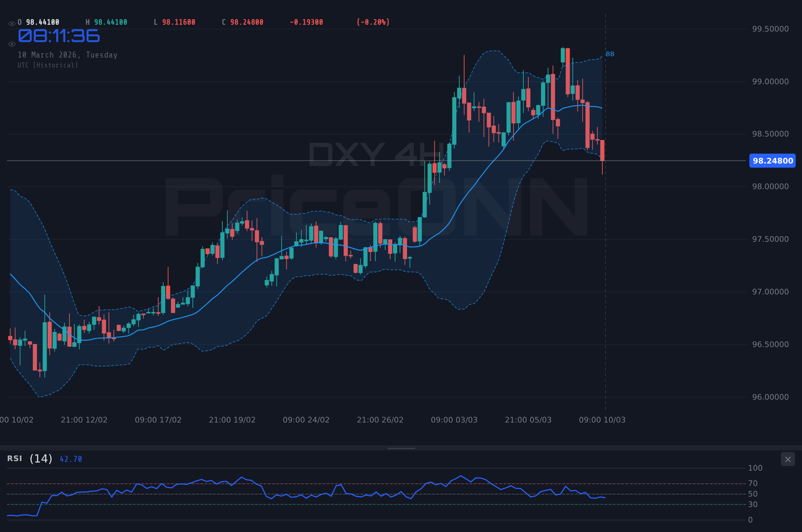Click the RSI value 42.70

tap(71, 459)
